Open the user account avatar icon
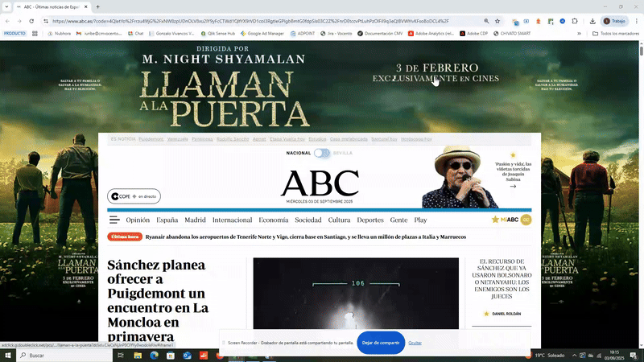Viewport: 644px width, 362px height. click(526, 220)
